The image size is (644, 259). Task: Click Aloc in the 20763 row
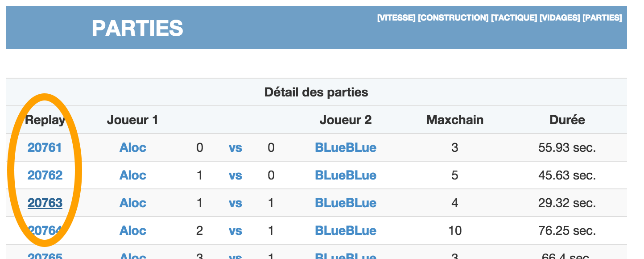tap(133, 203)
